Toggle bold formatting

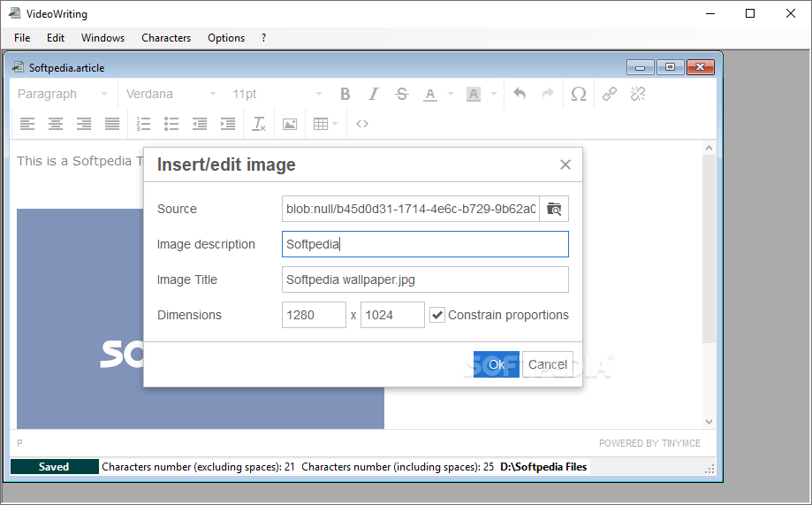coord(345,94)
